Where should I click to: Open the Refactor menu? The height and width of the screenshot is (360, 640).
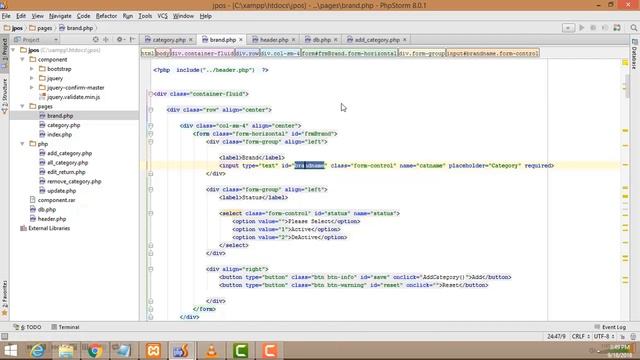106,16
